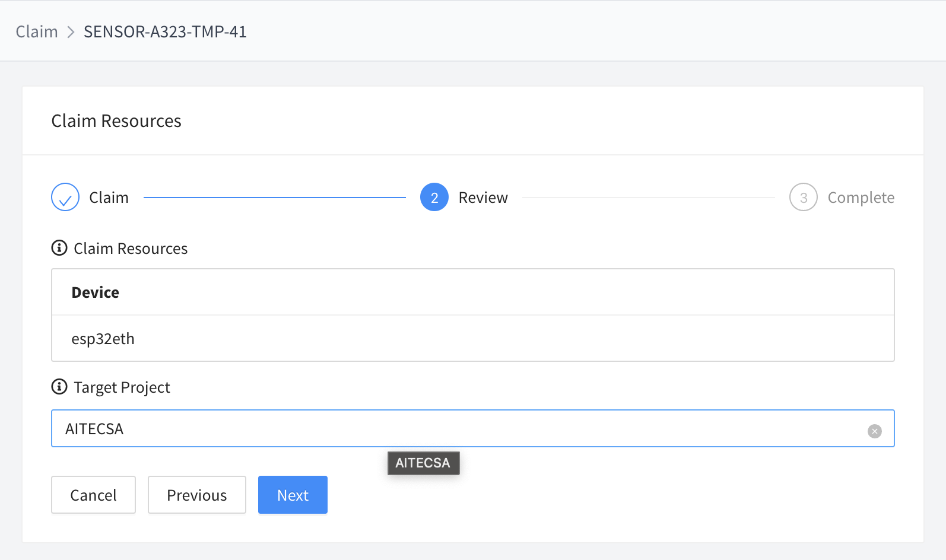The image size is (946, 560).
Task: Click the AITECSA tooltip label
Action: (x=423, y=463)
